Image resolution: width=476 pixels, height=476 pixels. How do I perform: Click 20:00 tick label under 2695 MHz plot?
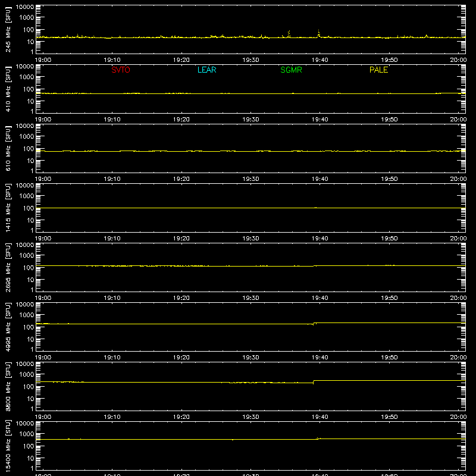[458, 298]
